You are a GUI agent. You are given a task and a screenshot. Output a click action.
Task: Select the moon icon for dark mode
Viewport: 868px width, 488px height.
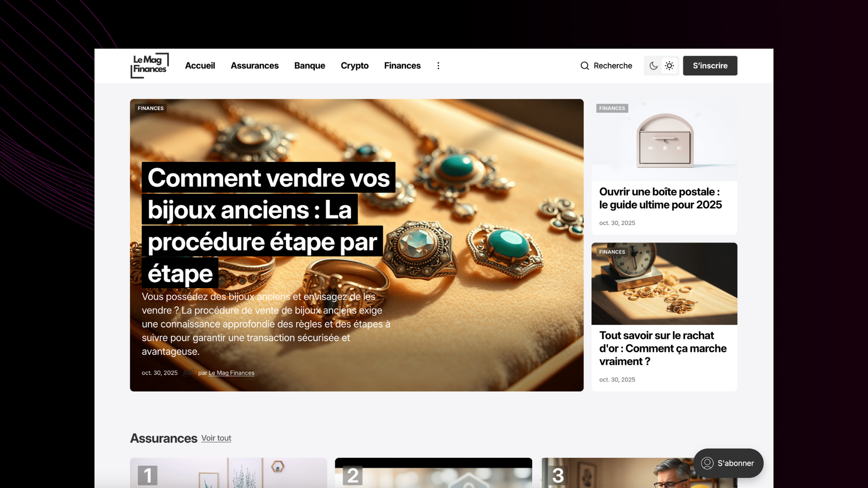[x=653, y=66]
